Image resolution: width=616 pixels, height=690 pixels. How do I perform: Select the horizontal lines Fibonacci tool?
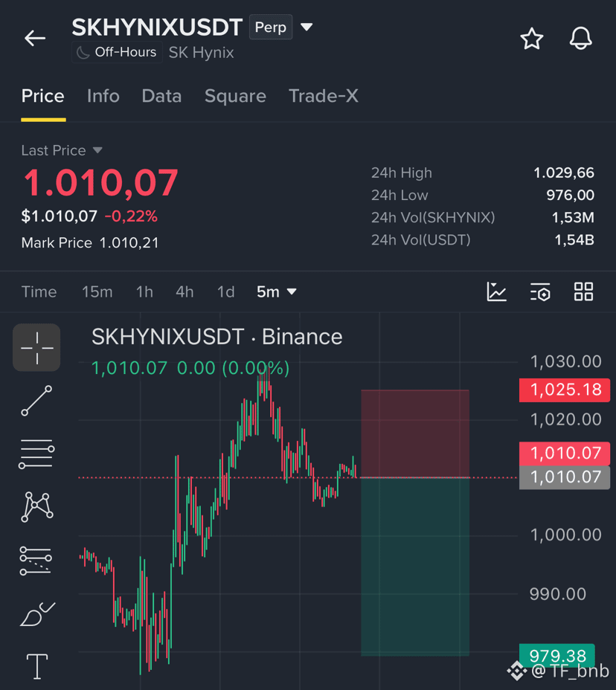tap(36, 454)
